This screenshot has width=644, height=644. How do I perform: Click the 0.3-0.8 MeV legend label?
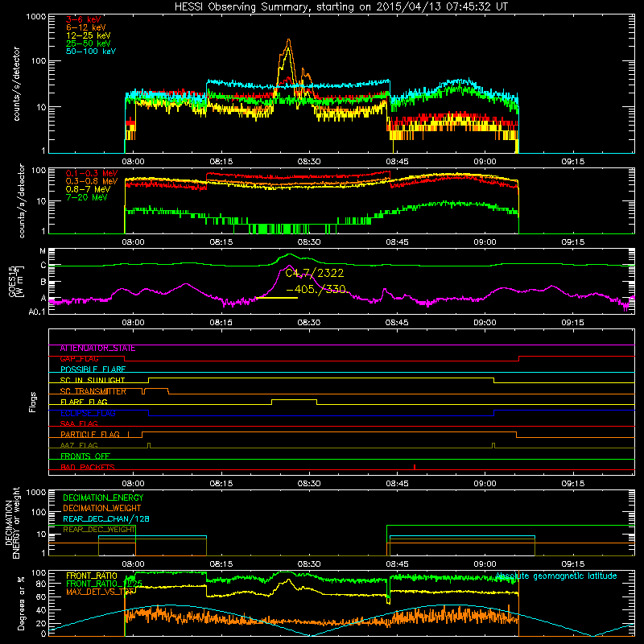tap(92, 181)
